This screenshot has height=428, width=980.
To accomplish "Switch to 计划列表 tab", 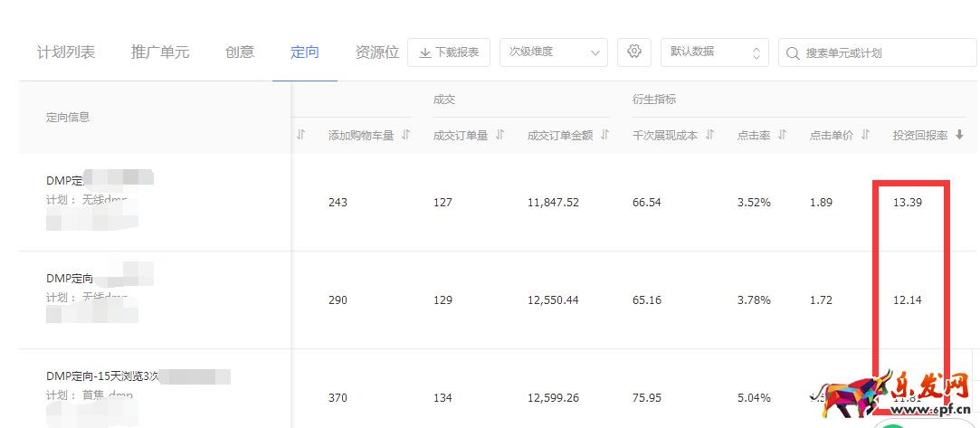I will point(66,52).
